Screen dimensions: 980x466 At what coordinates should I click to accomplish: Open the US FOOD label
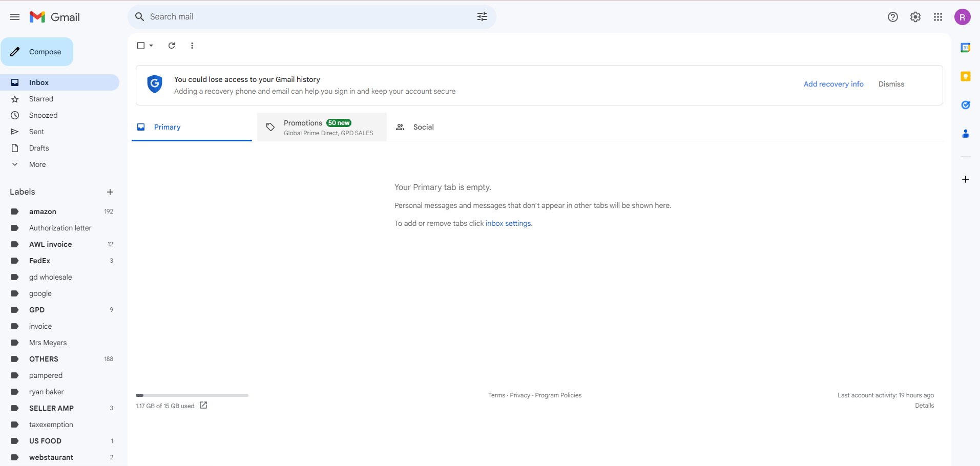click(59, 441)
